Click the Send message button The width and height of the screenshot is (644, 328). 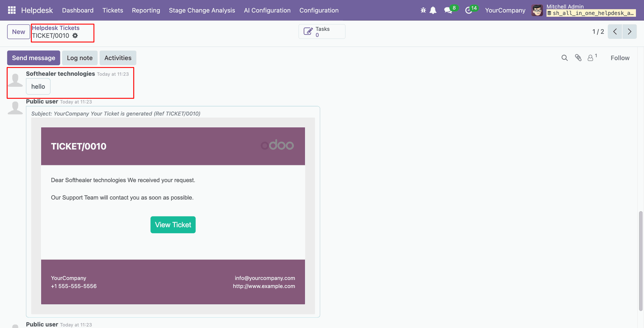pyautogui.click(x=34, y=58)
